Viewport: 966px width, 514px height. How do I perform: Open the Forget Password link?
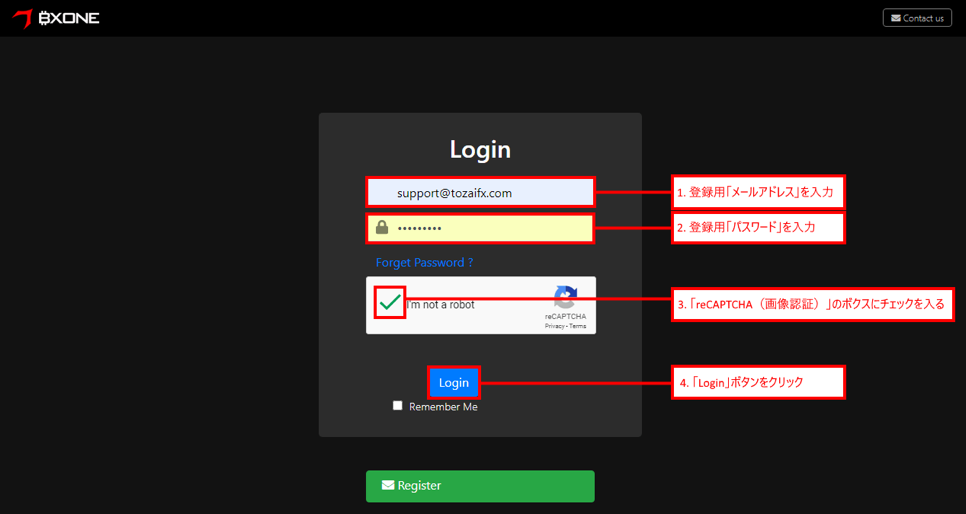424,262
